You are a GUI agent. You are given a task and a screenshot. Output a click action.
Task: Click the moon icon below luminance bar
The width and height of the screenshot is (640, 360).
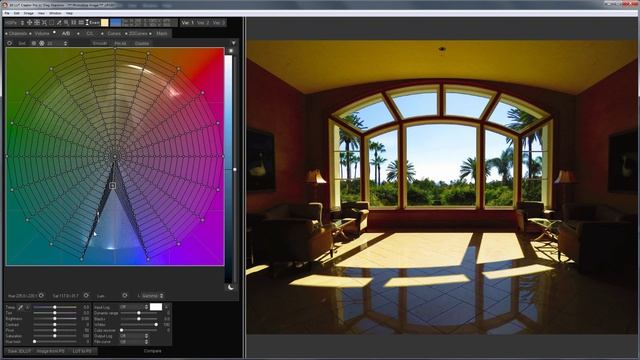pos(231,287)
